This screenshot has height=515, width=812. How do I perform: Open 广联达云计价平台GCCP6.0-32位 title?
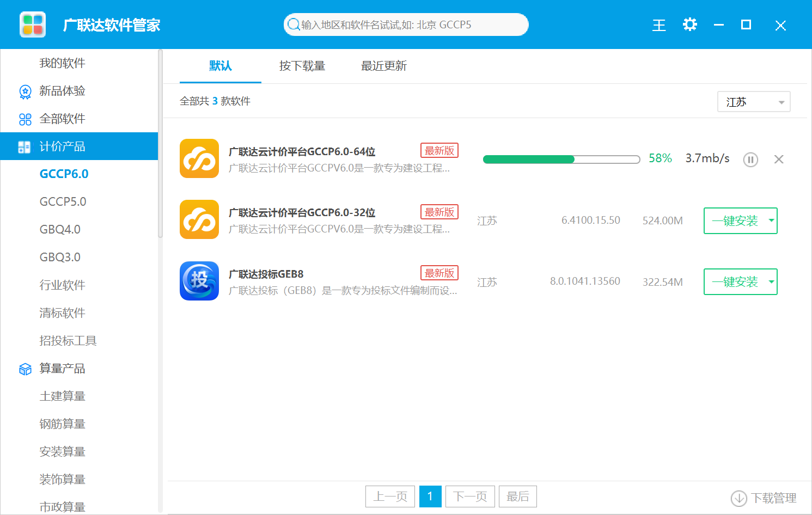pos(302,213)
